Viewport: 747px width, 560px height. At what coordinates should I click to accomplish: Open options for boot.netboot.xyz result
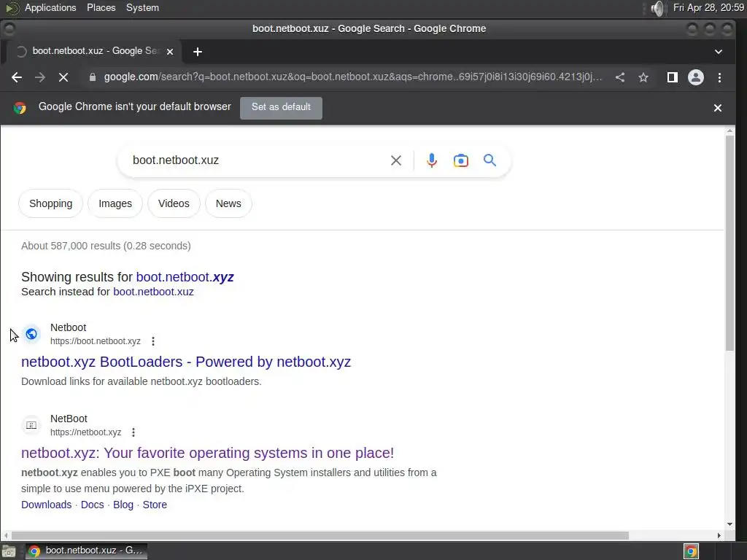coord(153,341)
